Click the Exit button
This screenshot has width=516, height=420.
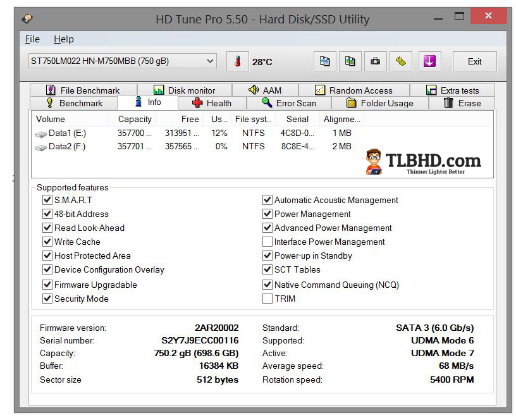click(474, 61)
